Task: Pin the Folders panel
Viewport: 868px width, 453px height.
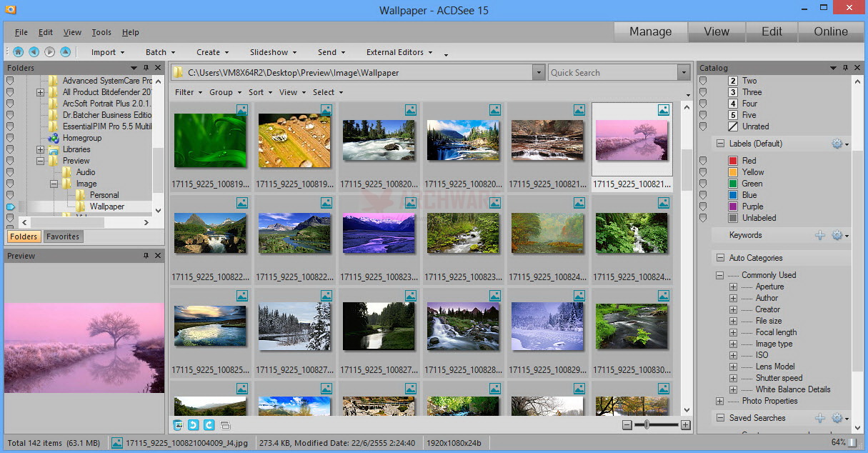Action: 147,68
